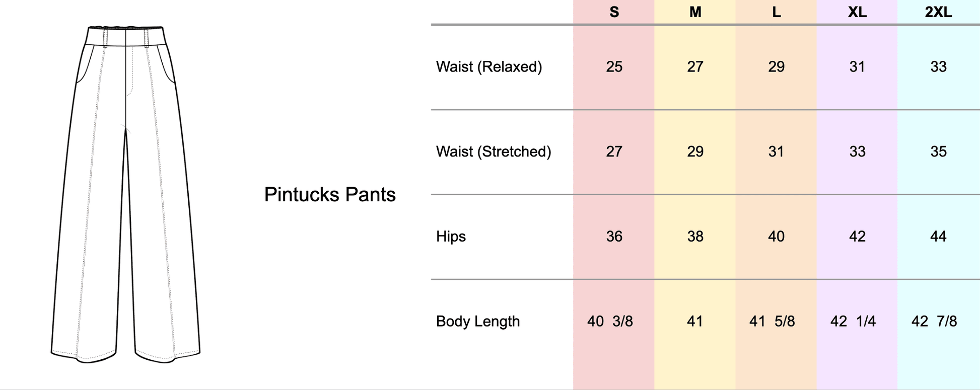Click the S relaxed waist value 25
The width and height of the screenshot is (980, 390).
[614, 67]
